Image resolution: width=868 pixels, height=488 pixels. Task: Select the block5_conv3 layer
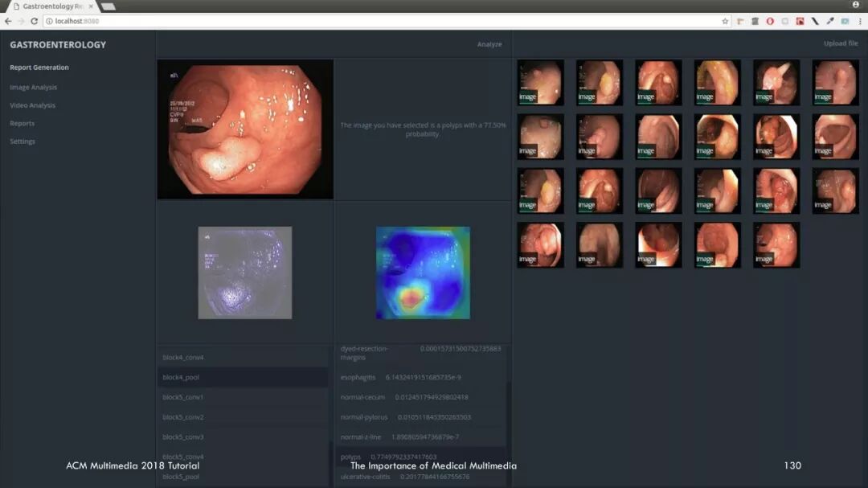tap(243, 437)
